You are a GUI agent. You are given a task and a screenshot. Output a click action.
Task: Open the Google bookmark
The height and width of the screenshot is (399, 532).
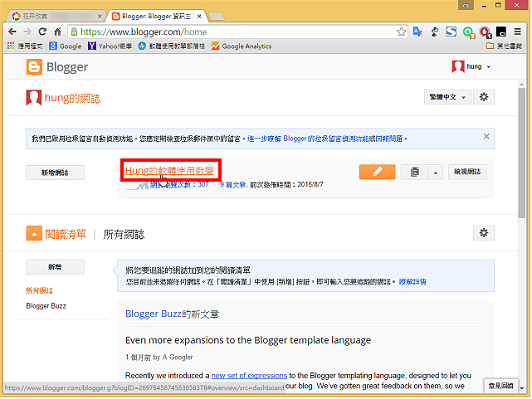[x=65, y=46]
